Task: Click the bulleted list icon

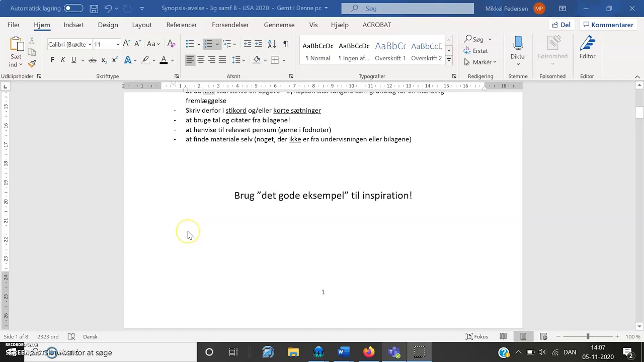Action: click(x=190, y=44)
